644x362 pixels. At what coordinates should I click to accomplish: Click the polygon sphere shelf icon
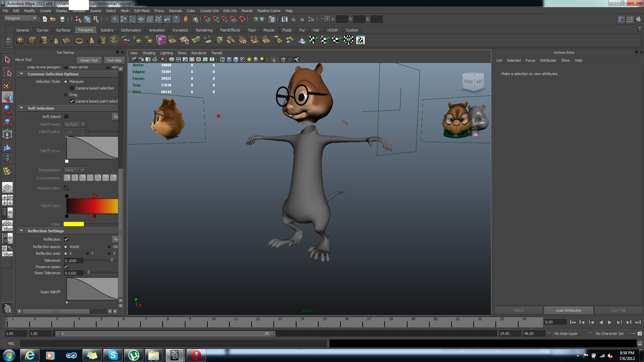coord(20,40)
